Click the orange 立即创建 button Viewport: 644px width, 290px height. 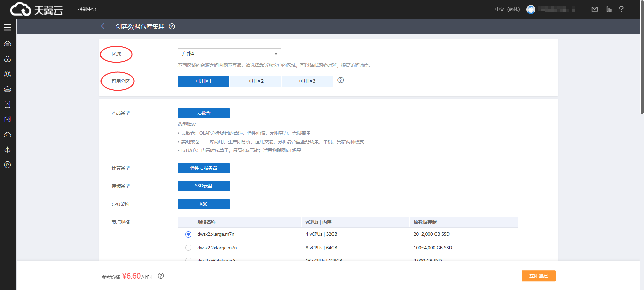(x=538, y=276)
